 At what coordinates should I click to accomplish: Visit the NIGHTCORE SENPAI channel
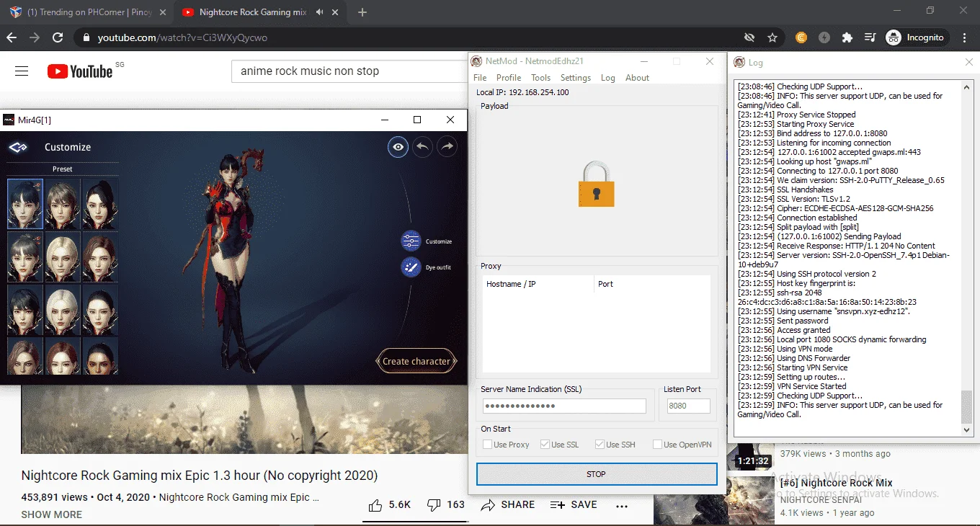[821, 499]
